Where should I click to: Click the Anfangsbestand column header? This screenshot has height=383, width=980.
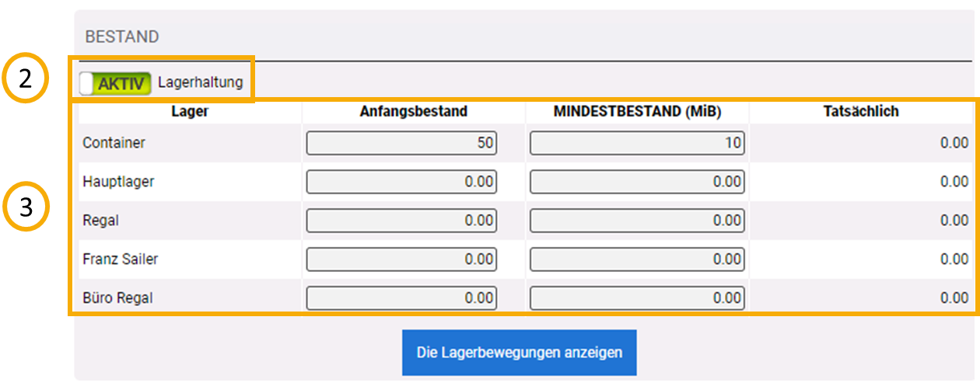pyautogui.click(x=413, y=111)
